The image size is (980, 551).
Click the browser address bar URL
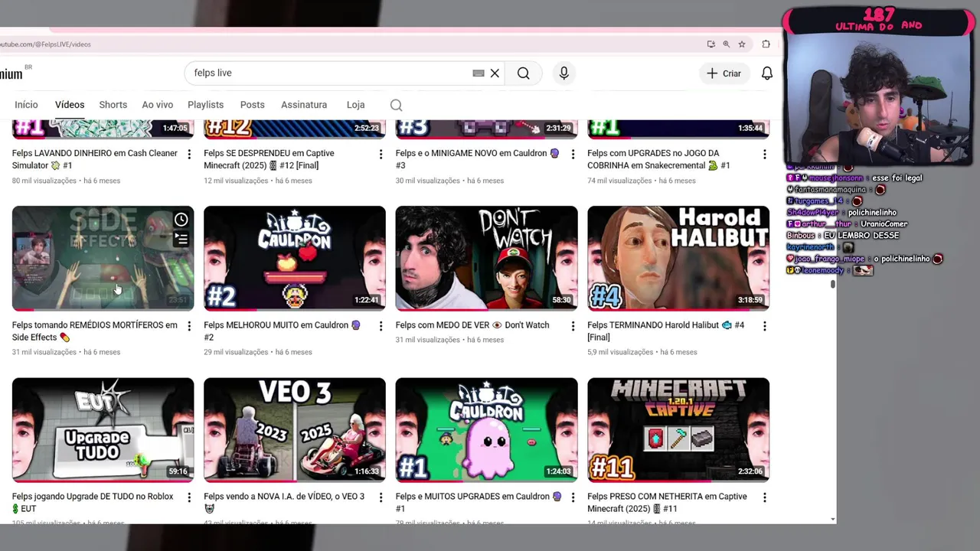click(x=46, y=44)
